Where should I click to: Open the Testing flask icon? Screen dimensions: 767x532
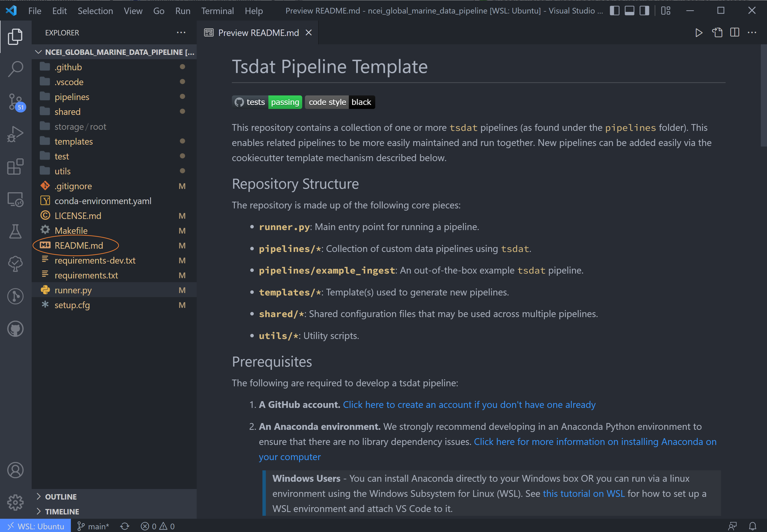pyautogui.click(x=15, y=231)
